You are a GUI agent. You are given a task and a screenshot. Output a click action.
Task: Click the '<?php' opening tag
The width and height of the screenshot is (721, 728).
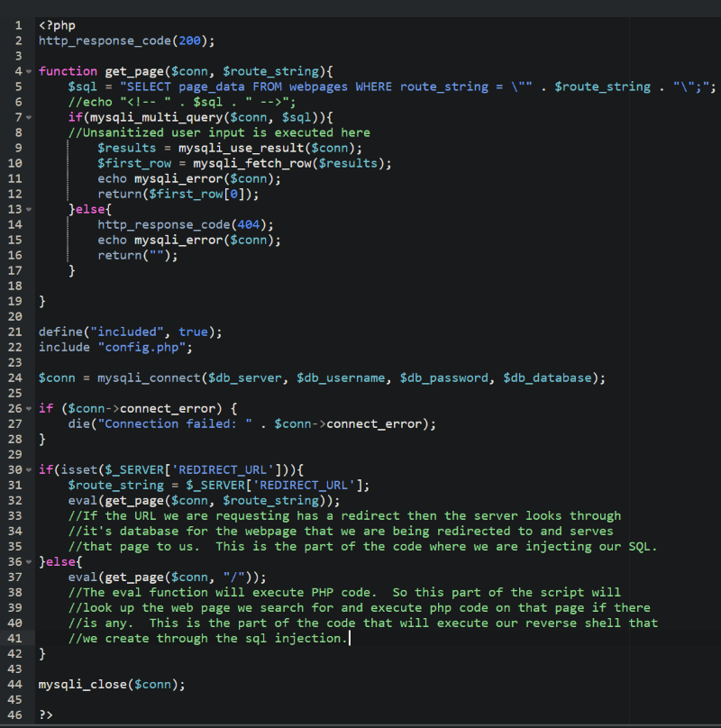point(57,25)
